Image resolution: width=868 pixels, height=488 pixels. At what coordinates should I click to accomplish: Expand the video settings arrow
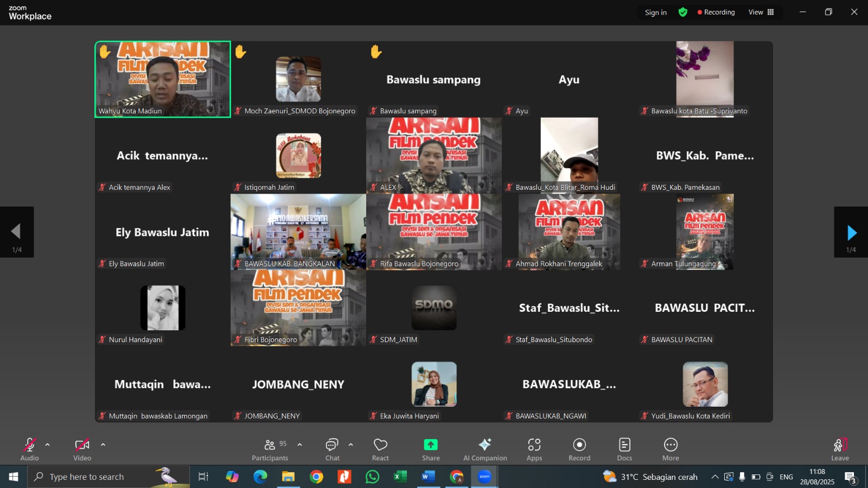pos(103,445)
